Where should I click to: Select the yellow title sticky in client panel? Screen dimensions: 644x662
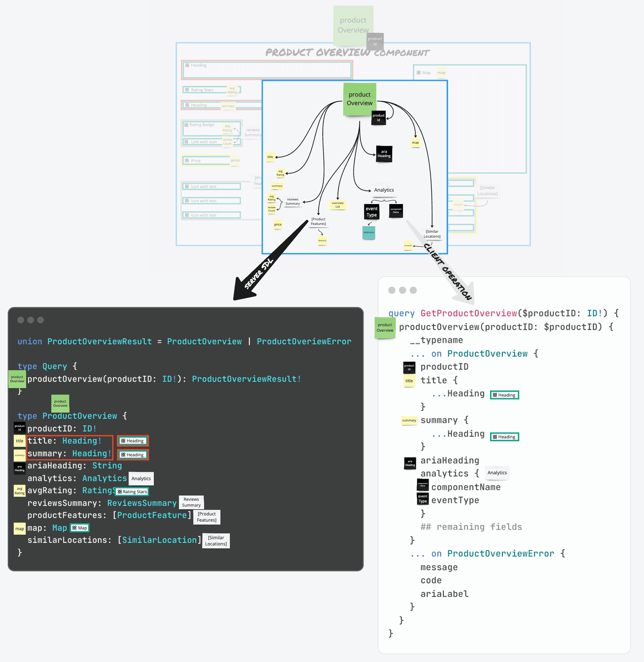tap(409, 381)
